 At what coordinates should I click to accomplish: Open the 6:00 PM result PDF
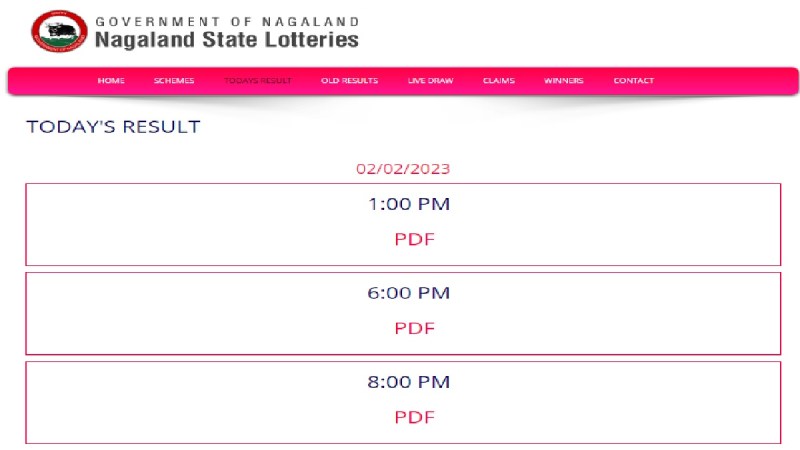click(414, 328)
